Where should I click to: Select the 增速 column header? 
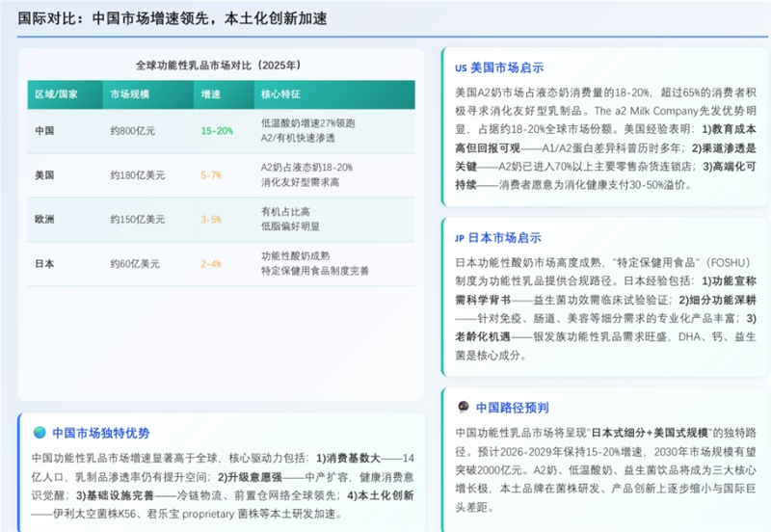coord(224,94)
